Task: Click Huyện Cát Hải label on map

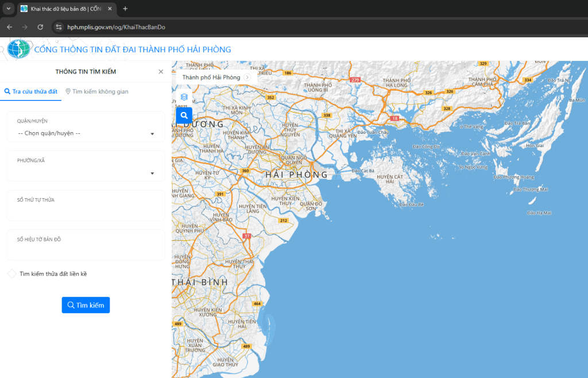Action: click(390, 179)
